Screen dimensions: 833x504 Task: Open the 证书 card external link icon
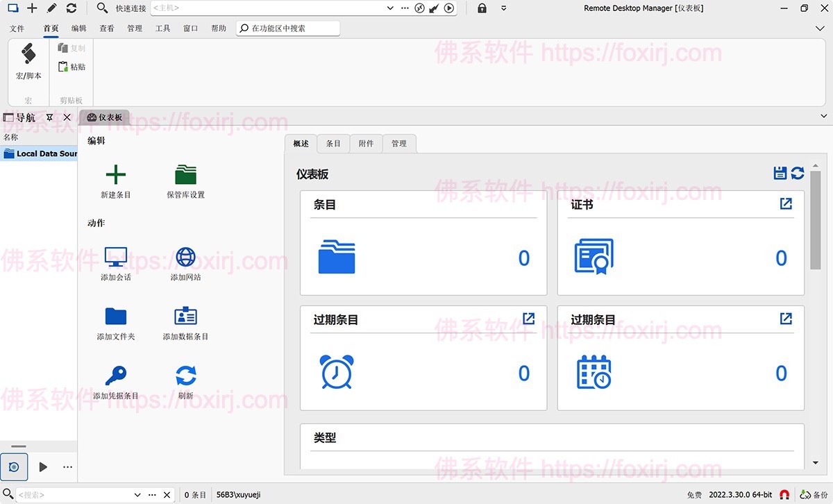[x=785, y=203]
